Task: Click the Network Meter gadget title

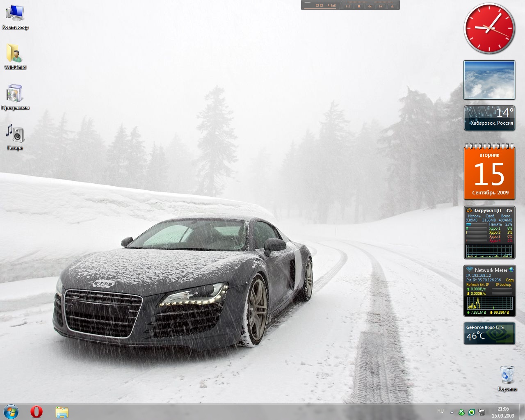Action: coord(491,270)
